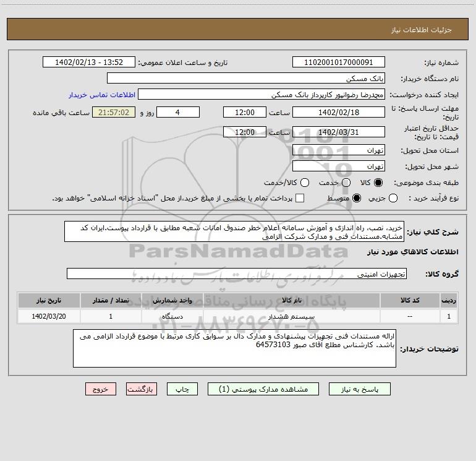Toggle the اسناد خزانه اسلامی payment checkbox
This screenshot has width=476, height=461.
pos(300,199)
